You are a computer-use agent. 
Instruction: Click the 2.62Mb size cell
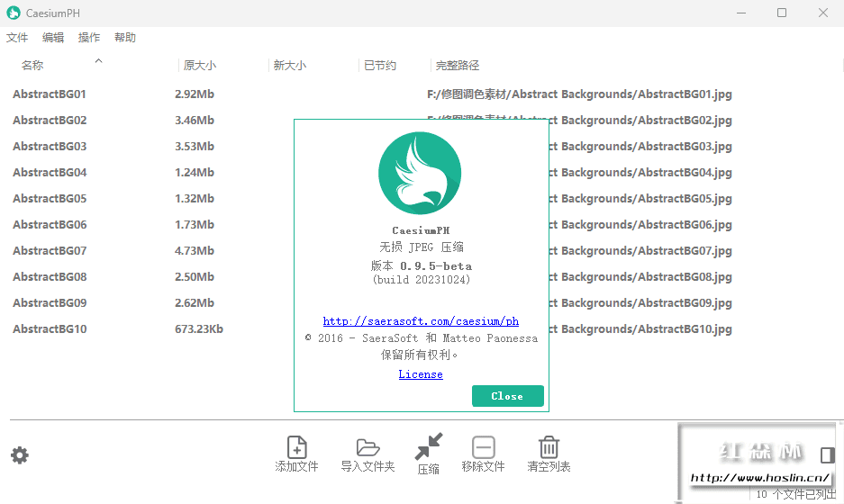pos(195,302)
